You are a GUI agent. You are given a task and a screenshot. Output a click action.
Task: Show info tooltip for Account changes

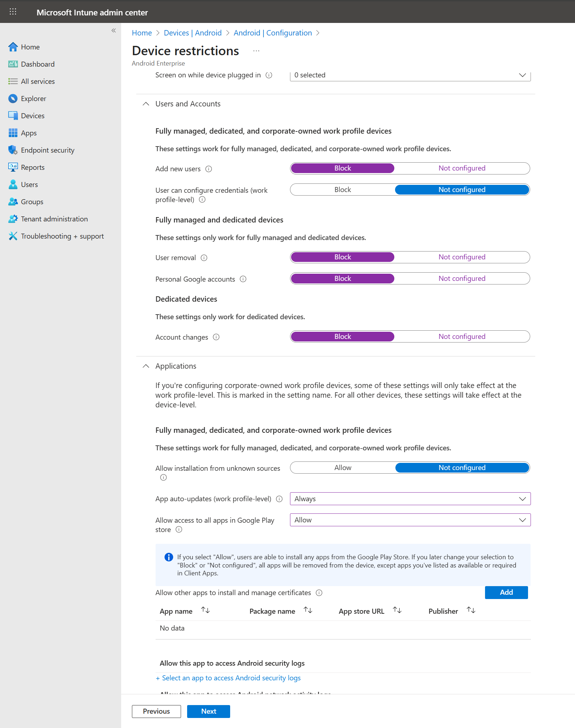pos(216,337)
